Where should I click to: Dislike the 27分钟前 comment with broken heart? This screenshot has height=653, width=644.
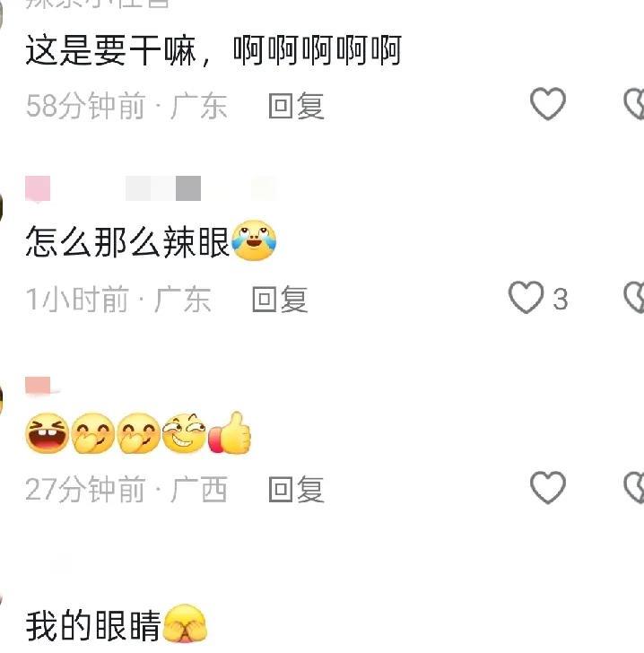634,488
